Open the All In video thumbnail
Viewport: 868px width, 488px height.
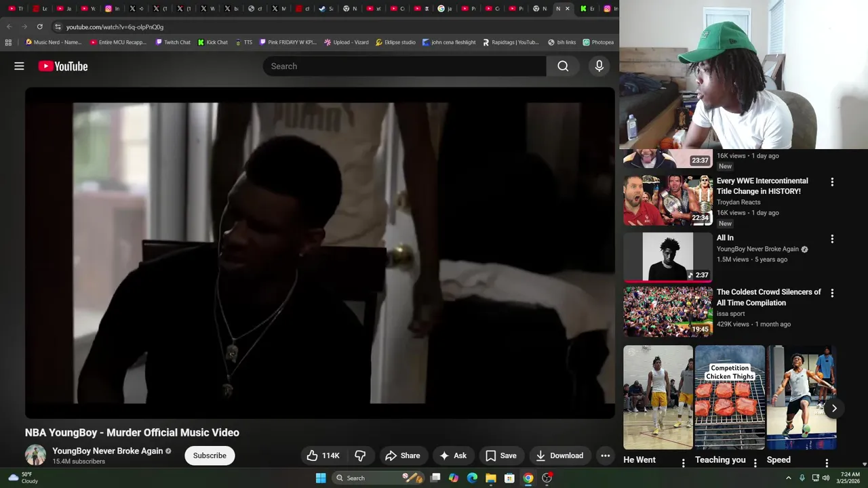click(x=668, y=257)
